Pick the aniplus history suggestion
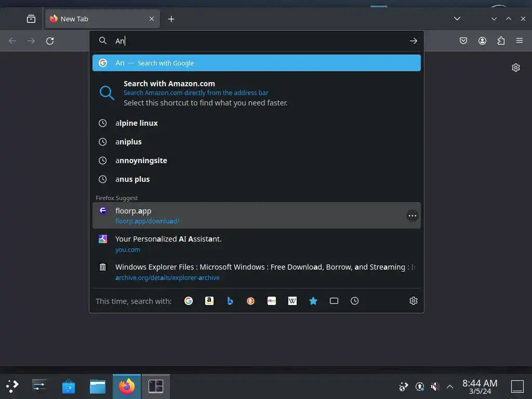This screenshot has height=399, width=532. coord(257,142)
